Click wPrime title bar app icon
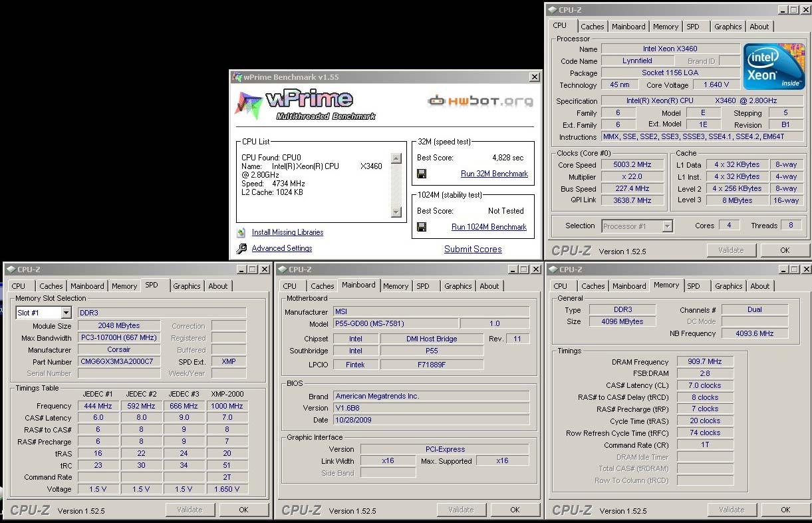The height and width of the screenshot is (523, 812). tap(237, 77)
